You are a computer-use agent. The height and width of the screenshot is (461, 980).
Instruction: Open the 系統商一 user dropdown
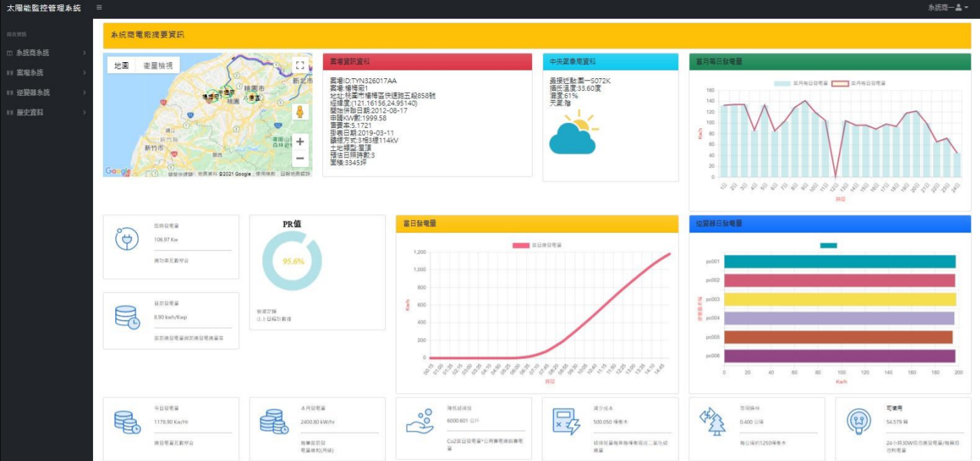(x=947, y=8)
